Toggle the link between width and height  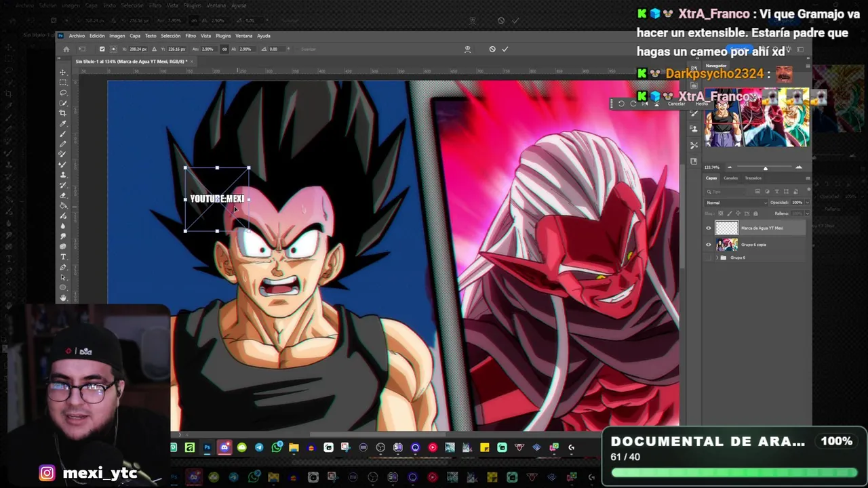click(x=224, y=49)
